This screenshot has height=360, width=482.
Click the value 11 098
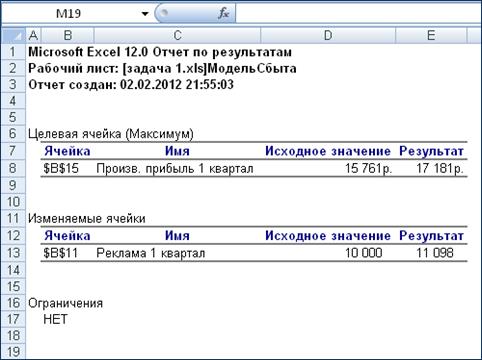point(435,253)
